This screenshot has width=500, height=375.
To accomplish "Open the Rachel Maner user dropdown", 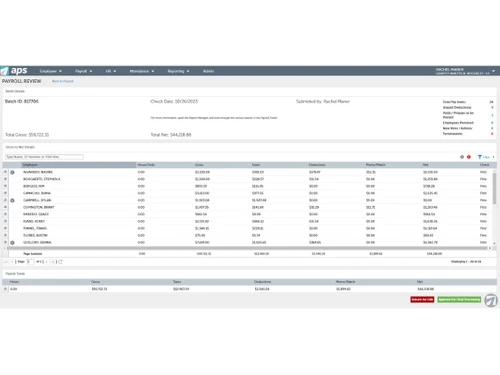I will pos(493,71).
